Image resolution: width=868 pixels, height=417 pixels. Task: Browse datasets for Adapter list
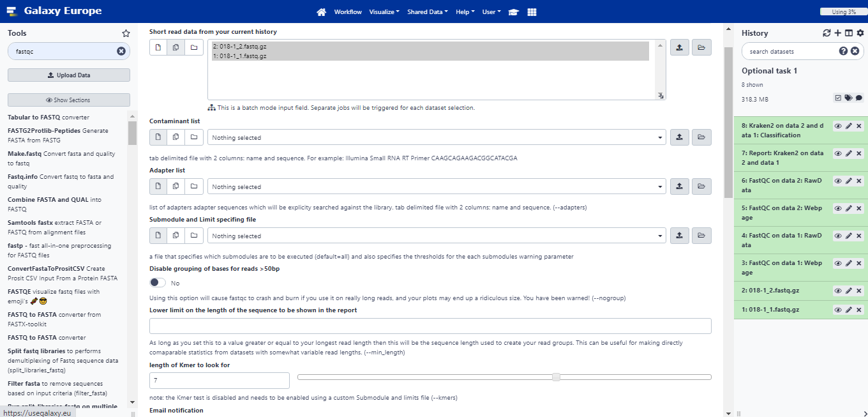click(701, 186)
